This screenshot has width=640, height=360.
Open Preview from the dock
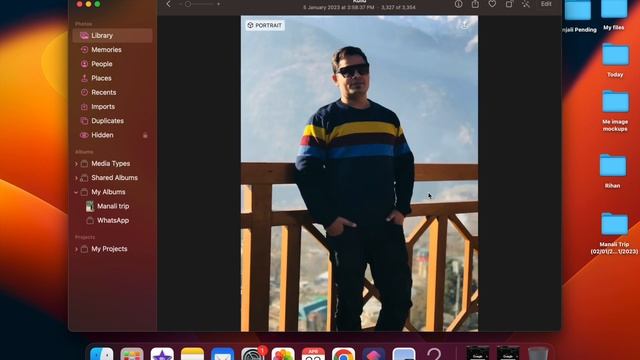tap(404, 354)
